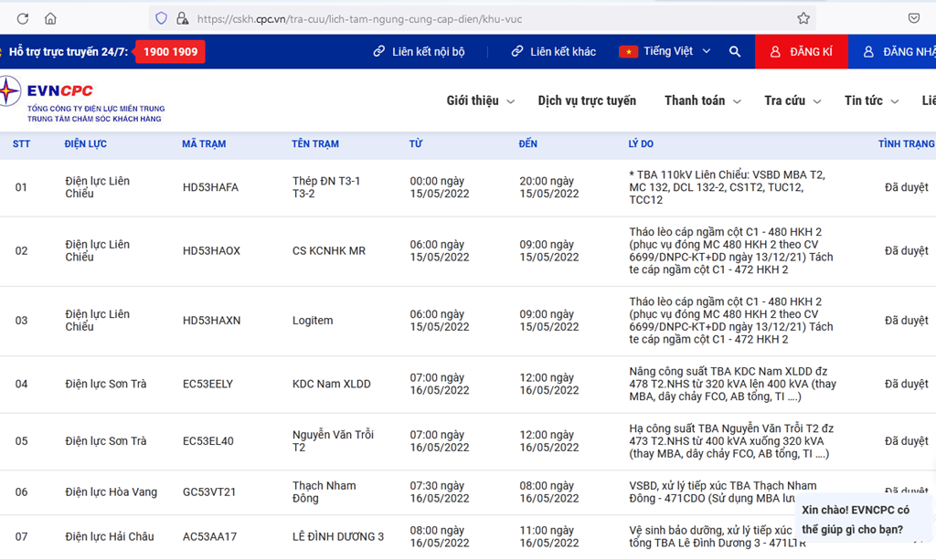The image size is (936, 560).
Task: Click the ĐIỆN LỰC column header
Action: click(85, 143)
